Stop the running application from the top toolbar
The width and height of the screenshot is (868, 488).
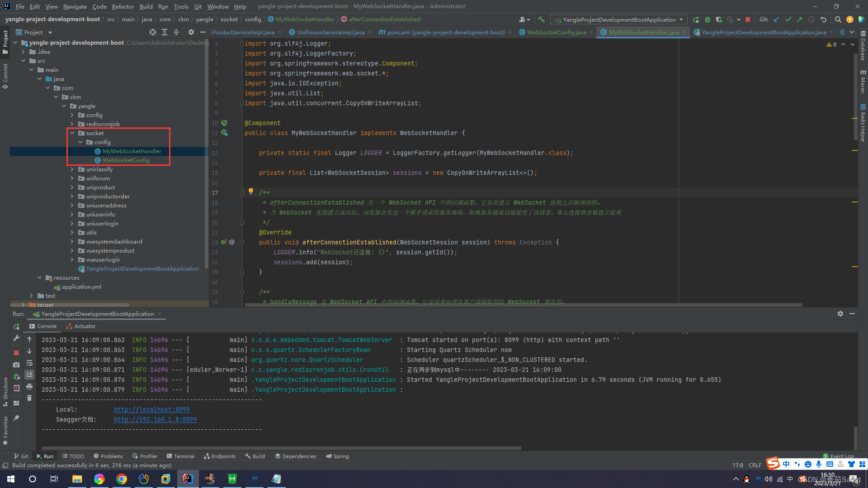point(748,19)
